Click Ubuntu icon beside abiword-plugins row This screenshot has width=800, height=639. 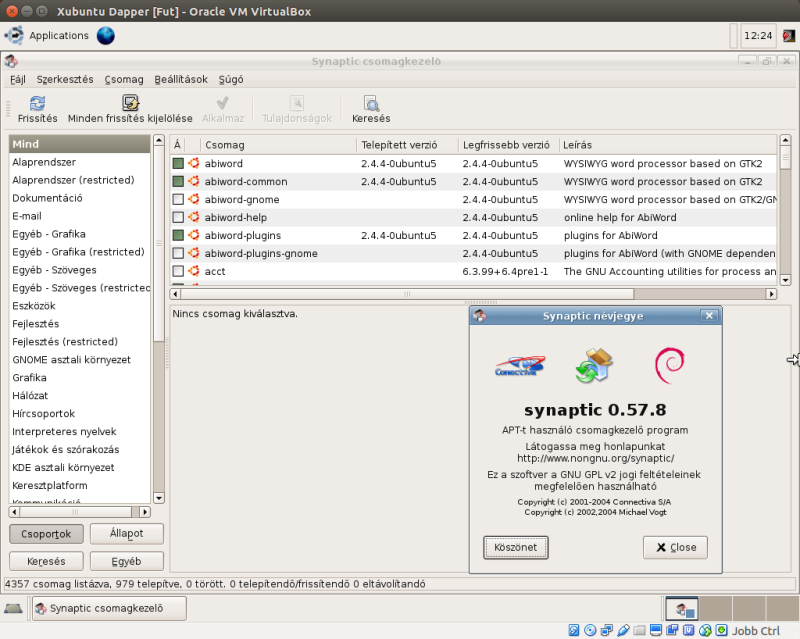click(194, 235)
